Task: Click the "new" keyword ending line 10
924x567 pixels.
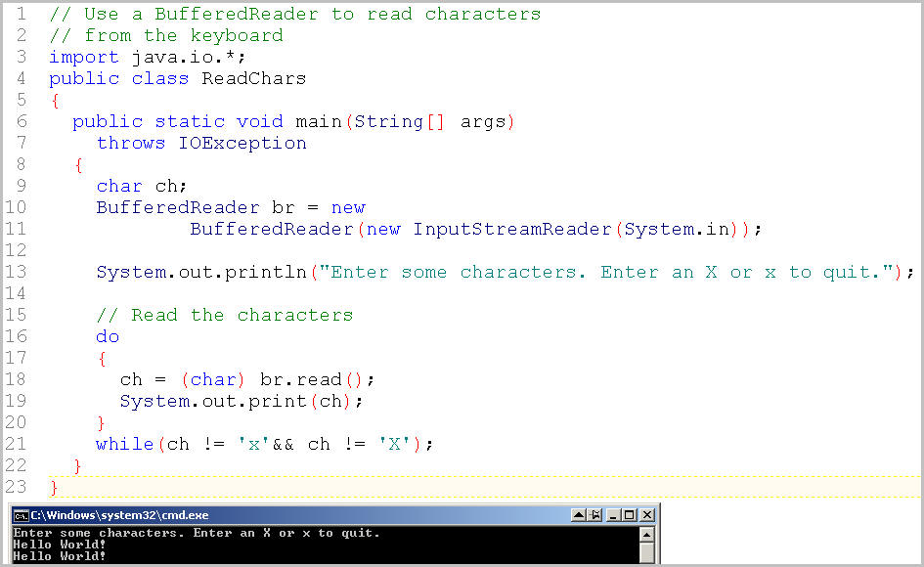Action: point(348,207)
